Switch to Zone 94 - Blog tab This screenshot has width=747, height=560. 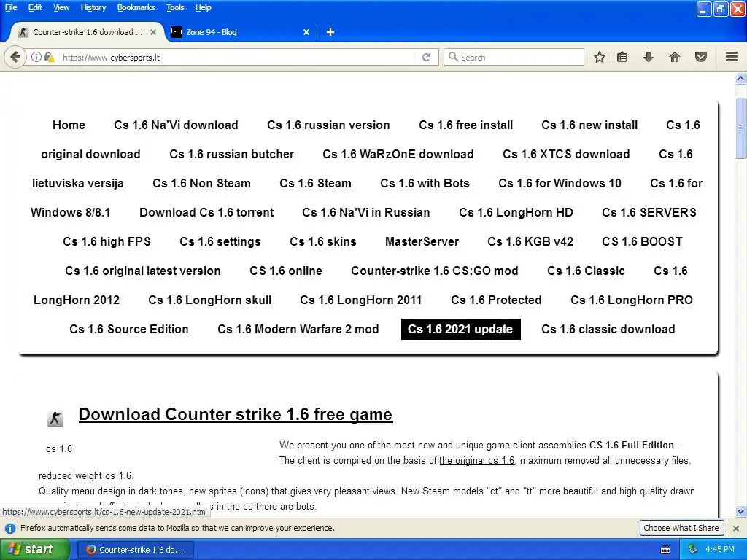pyautogui.click(x=241, y=32)
